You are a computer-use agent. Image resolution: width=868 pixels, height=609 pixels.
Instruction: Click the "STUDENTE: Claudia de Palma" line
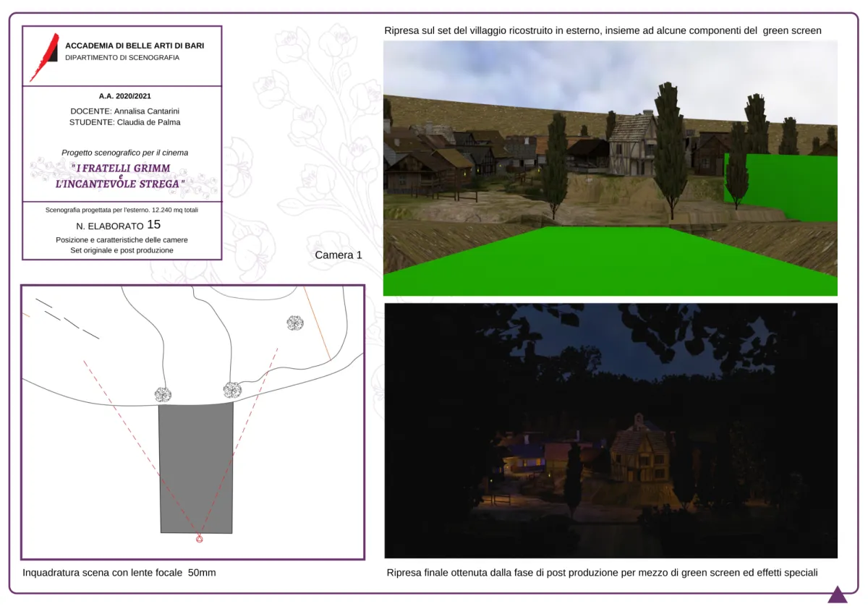coord(124,122)
